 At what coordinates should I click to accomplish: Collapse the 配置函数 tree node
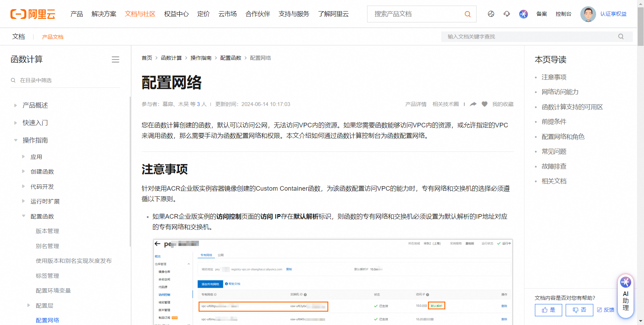tap(23, 216)
